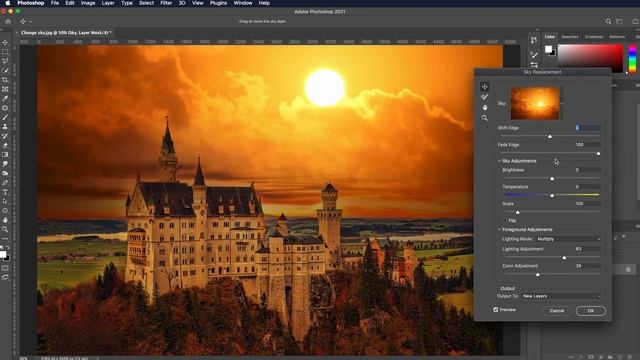Click the Lighting Adjustment value field
This screenshot has height=360, width=640.
(x=588, y=249)
